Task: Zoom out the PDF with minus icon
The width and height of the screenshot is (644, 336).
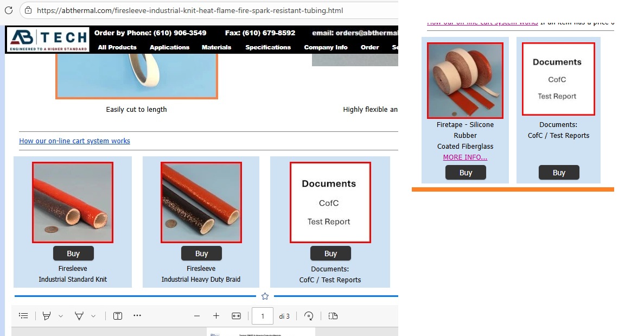Action: point(197,316)
